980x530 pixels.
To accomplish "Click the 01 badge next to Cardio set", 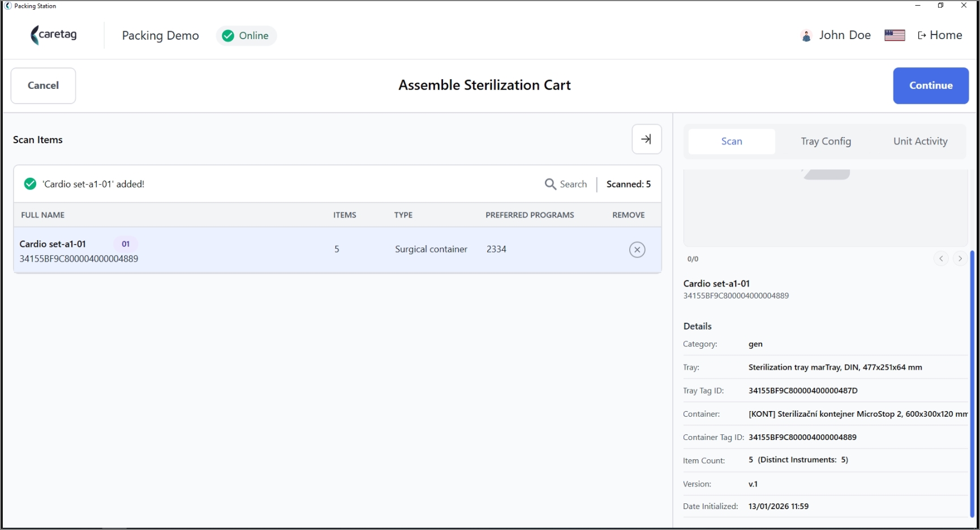I will click(x=126, y=244).
